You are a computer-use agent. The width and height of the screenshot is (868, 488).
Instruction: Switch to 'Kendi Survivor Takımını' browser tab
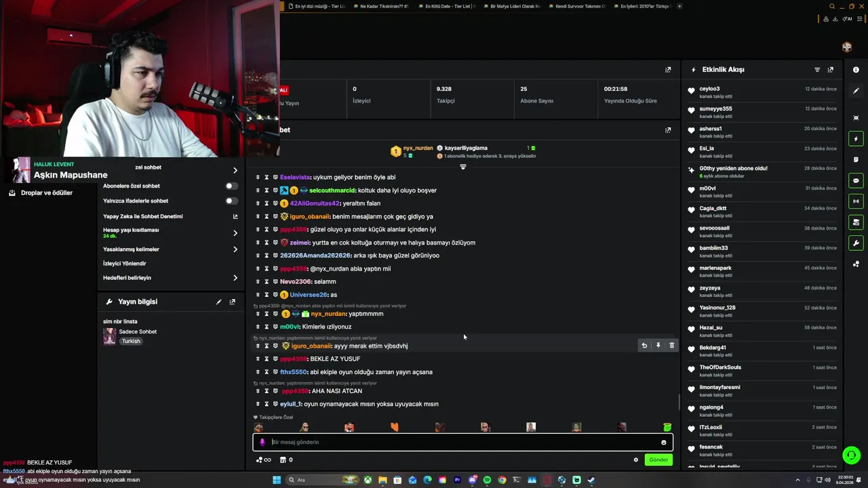[x=576, y=6]
